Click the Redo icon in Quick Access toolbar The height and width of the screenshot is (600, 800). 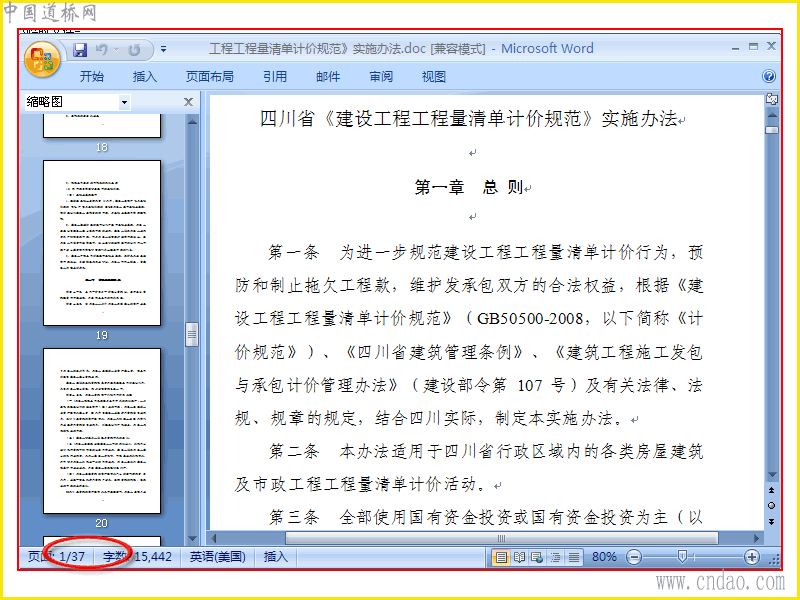pos(134,49)
